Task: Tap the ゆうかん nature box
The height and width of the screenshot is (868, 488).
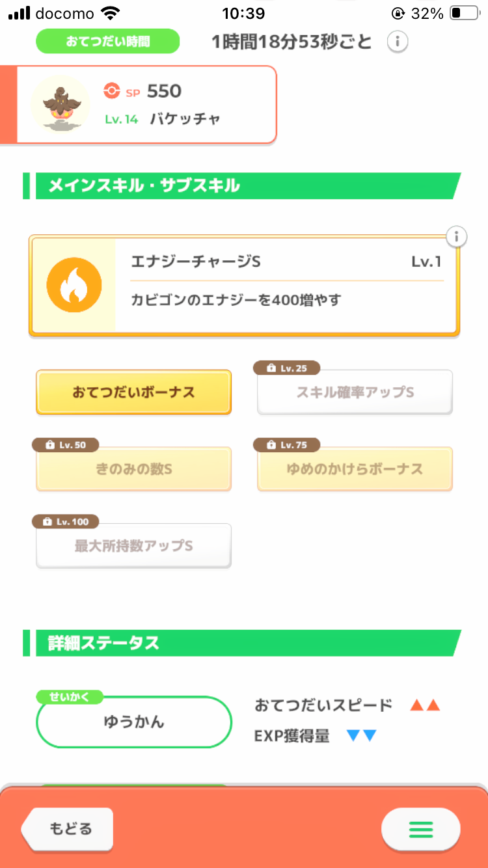Action: (134, 722)
